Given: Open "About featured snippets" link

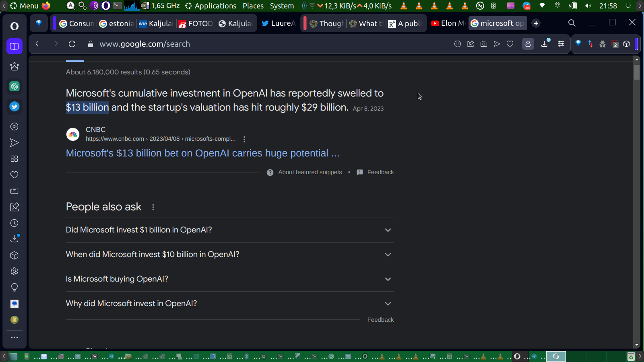Looking at the screenshot, I should (x=304, y=172).
